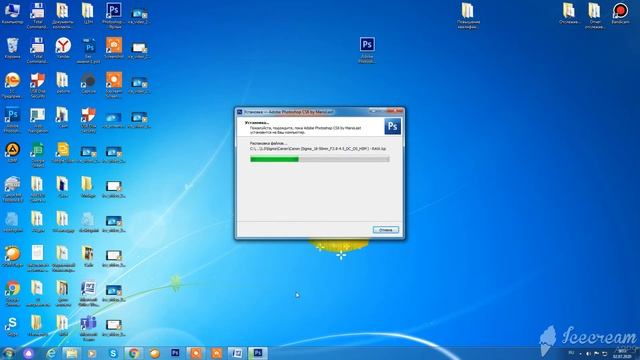This screenshot has height=360, width=640.
Task: Click the volume icon in the system tray
Action: pyautogui.click(x=588, y=353)
